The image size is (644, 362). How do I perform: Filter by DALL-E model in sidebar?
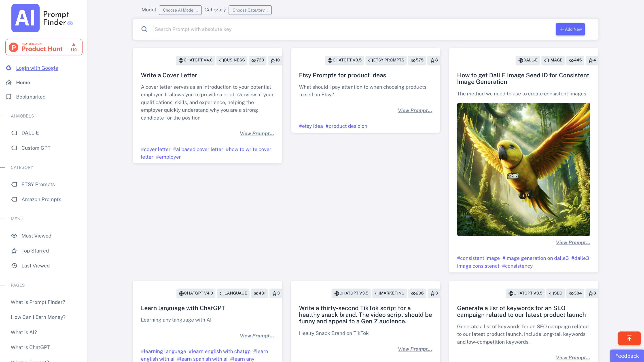pos(30,133)
